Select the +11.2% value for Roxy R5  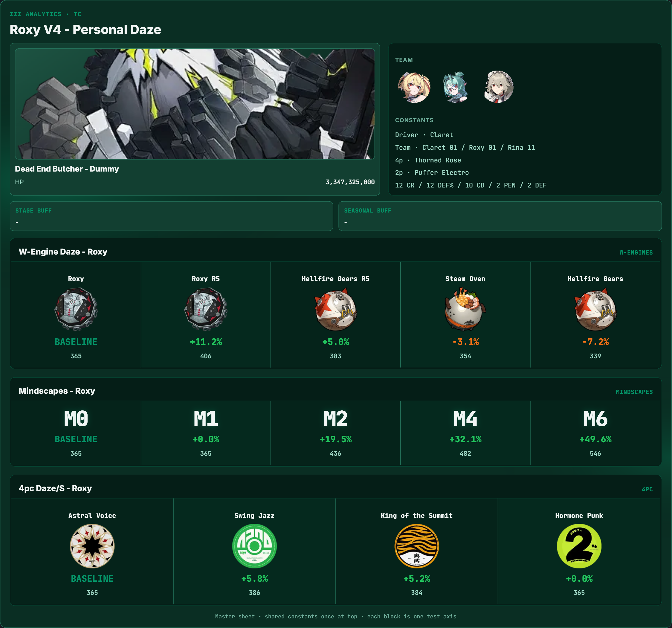tap(206, 342)
